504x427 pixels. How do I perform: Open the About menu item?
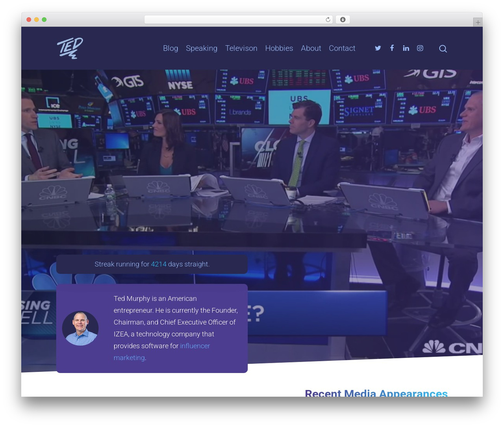pyautogui.click(x=311, y=48)
